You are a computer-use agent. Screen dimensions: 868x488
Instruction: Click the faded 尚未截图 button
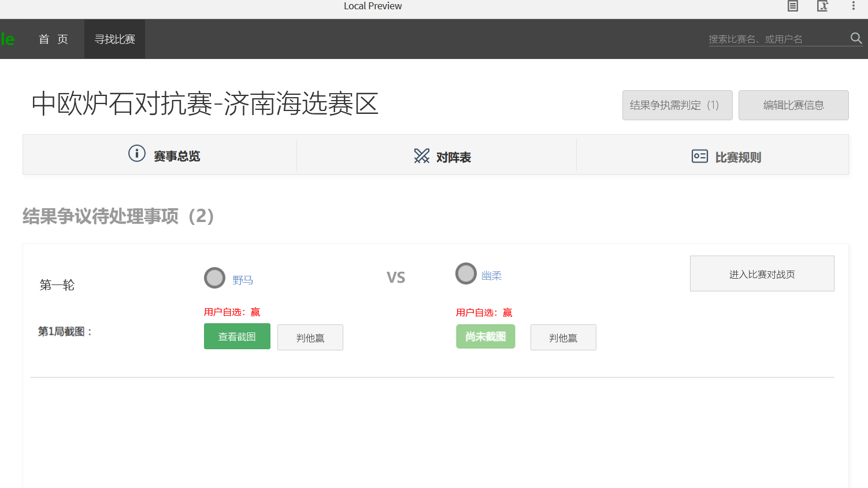click(485, 337)
